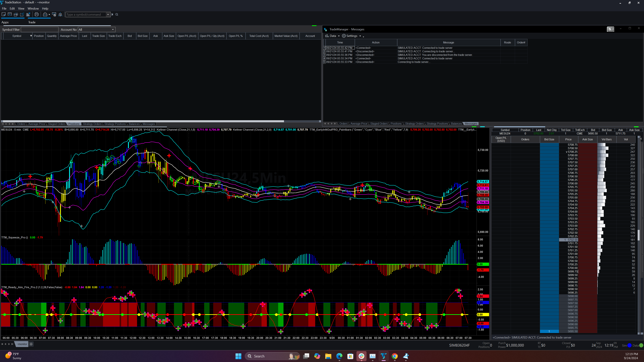Select the ~monitor workspace tab

22,344
